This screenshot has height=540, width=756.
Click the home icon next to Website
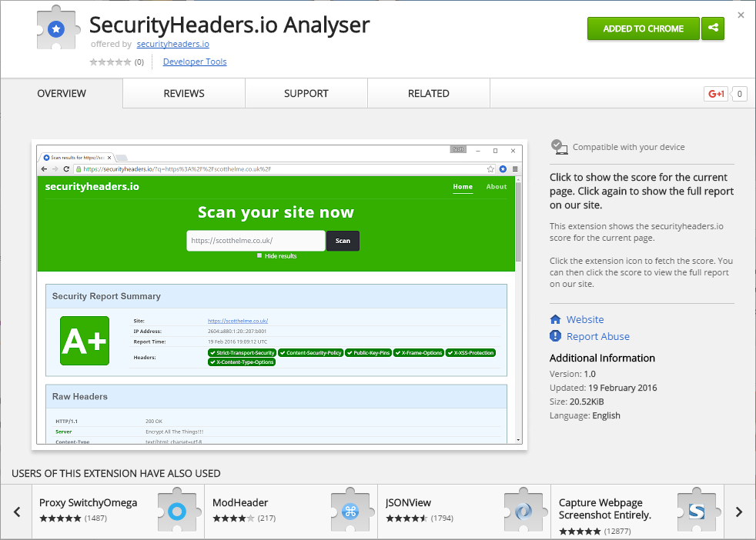click(554, 319)
